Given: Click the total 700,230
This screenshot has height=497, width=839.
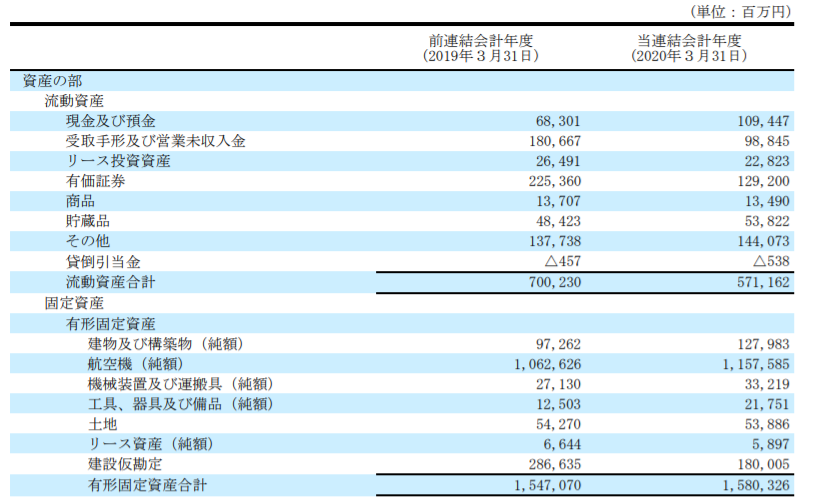Looking at the screenshot, I should pyautogui.click(x=555, y=282).
